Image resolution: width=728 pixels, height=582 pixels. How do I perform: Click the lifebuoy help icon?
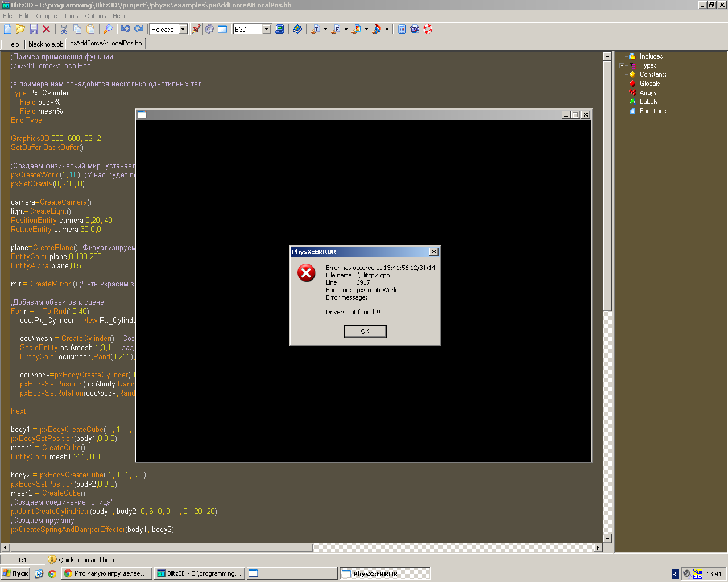point(428,29)
